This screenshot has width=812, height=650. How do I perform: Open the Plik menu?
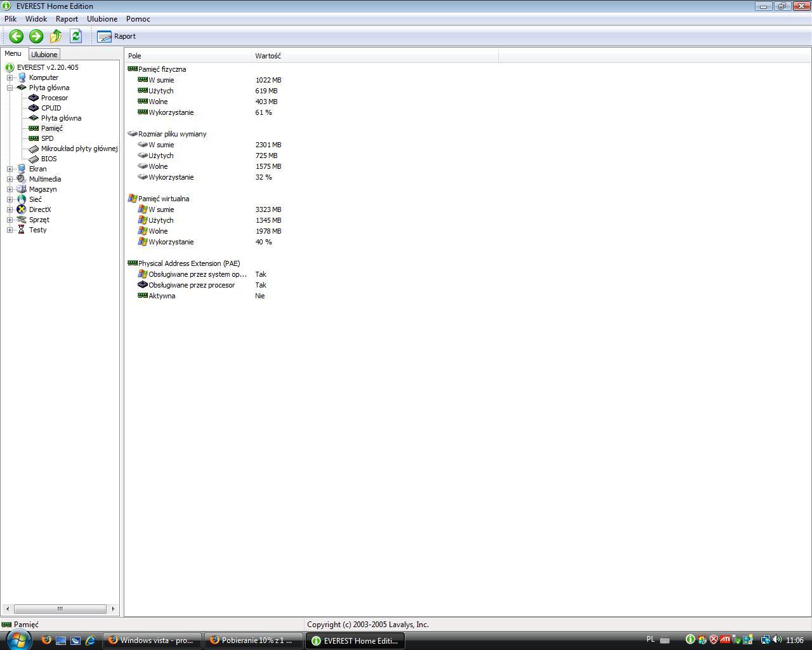11,19
